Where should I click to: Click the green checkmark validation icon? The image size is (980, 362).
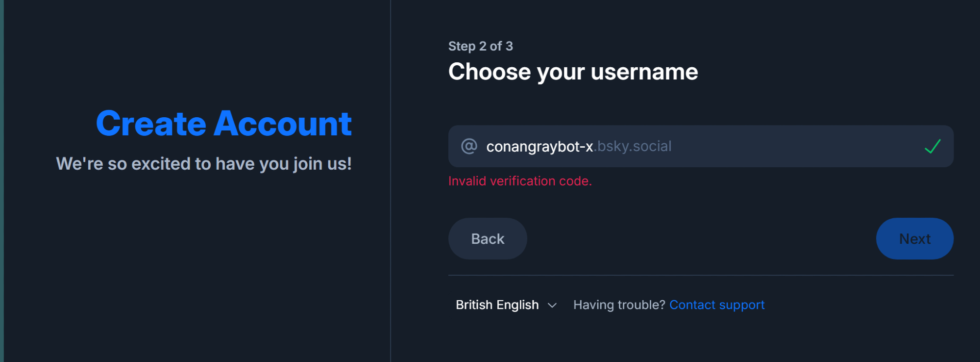[932, 146]
